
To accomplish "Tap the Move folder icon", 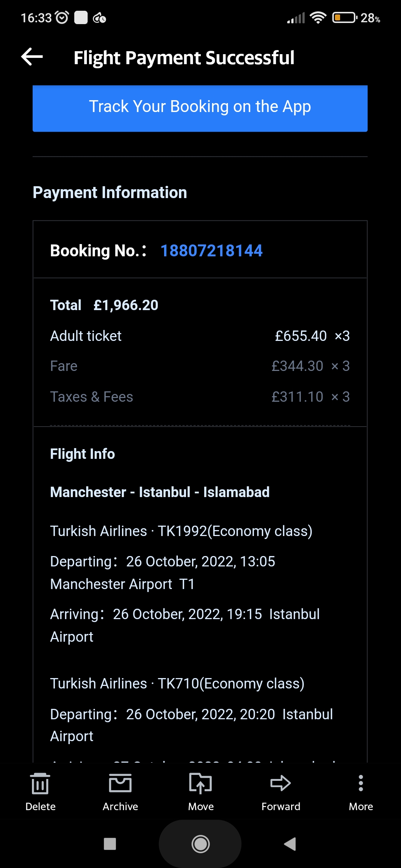I will [x=200, y=783].
